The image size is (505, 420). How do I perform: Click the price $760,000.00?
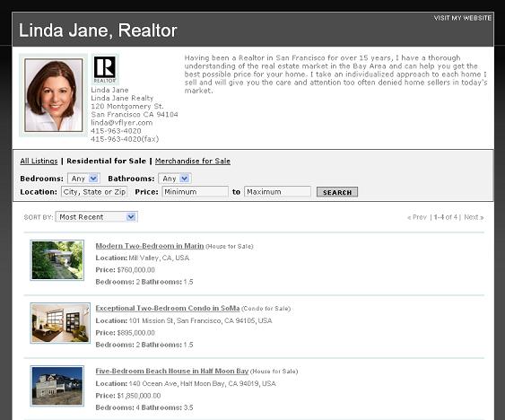(136, 270)
